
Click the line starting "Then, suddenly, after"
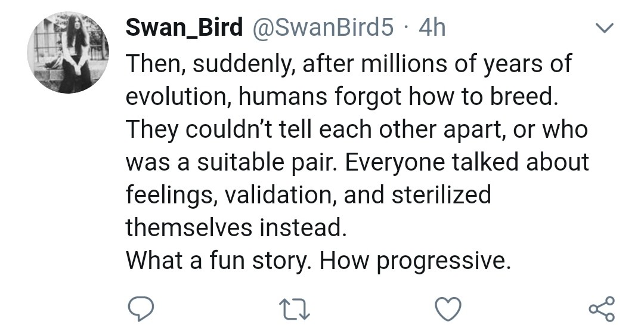point(348,64)
